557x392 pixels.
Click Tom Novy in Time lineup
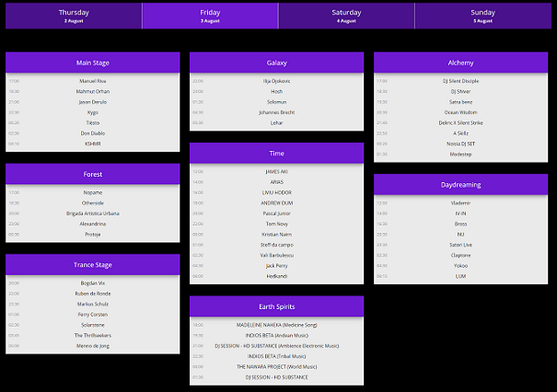click(277, 224)
